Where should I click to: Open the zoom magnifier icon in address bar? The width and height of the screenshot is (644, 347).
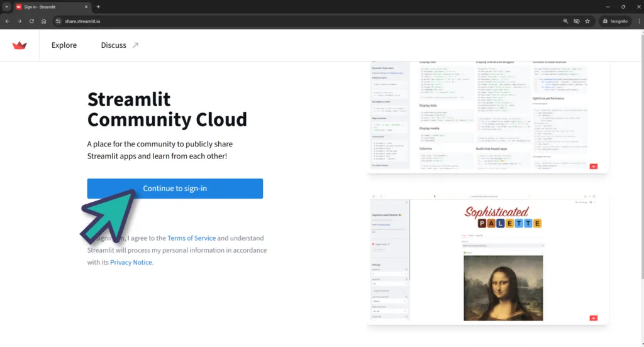pyautogui.click(x=565, y=21)
